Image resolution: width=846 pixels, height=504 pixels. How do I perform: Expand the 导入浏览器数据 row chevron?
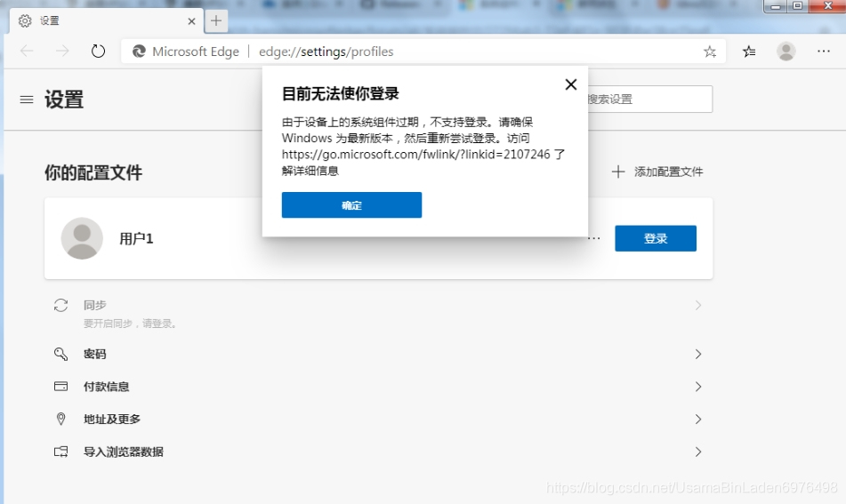point(698,452)
